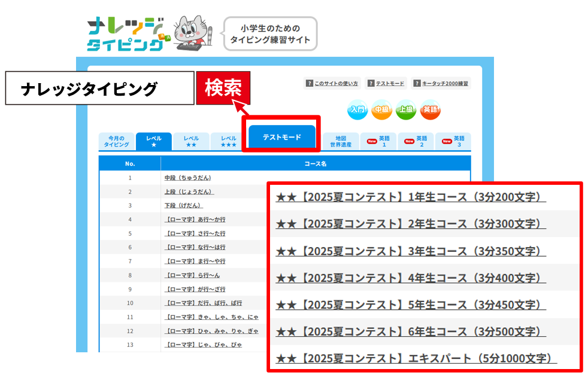588x381 pixels.
Task: Select the 英語 level bubble icon
Action: pos(430,110)
